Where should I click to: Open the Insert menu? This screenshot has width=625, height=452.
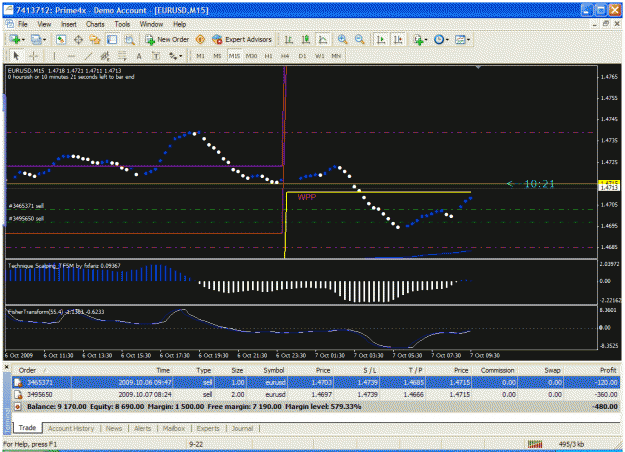tap(69, 24)
